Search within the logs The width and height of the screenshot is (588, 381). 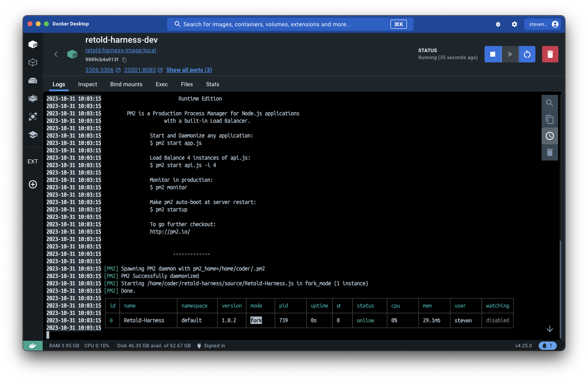pyautogui.click(x=550, y=103)
